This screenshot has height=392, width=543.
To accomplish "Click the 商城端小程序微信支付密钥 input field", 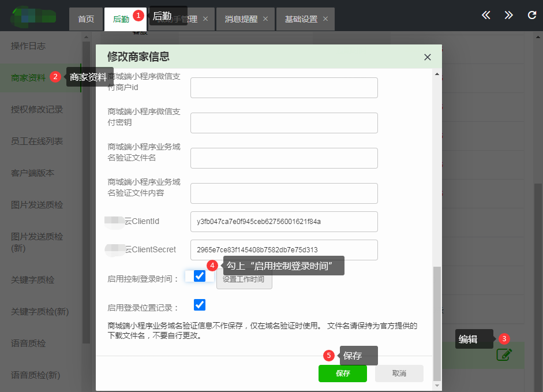I will coord(283,123).
